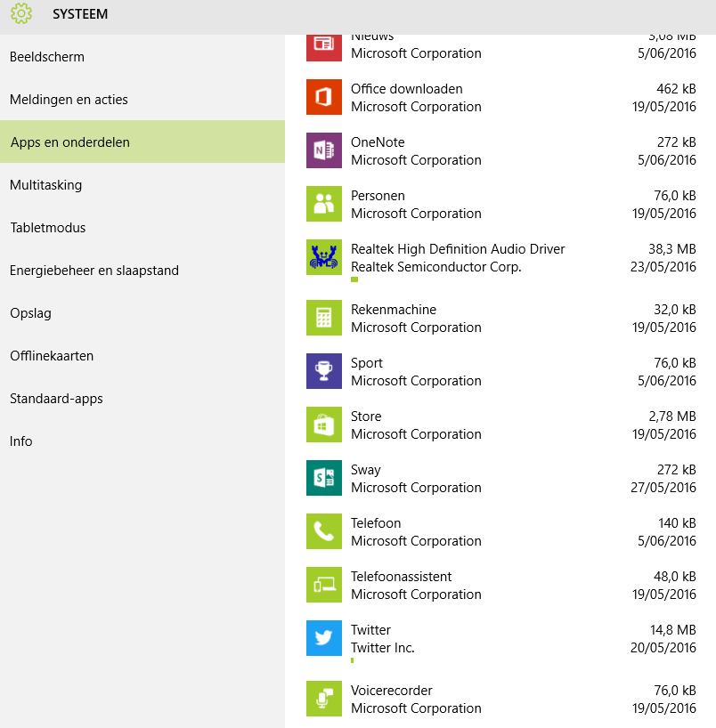Go to the Multitasking settings

(142, 185)
